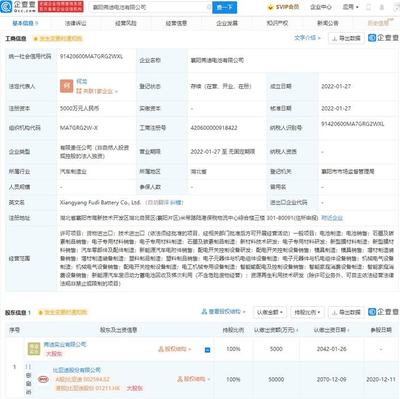Click the registered capital value 5000万元人民币
Image resolution: width=400 pixels, height=399 pixels.
tap(79, 108)
